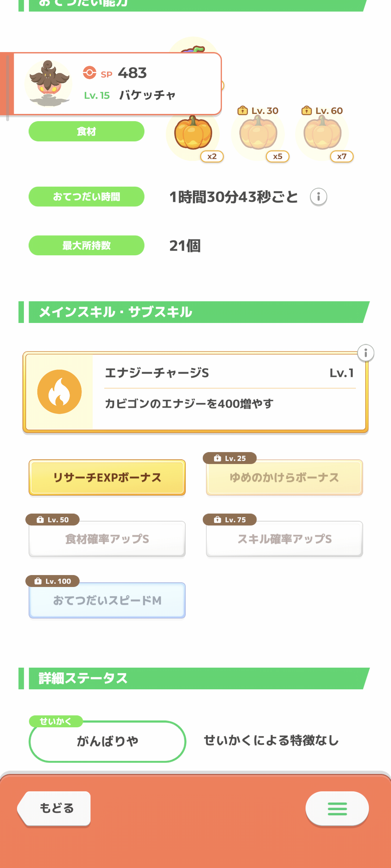The width and height of the screenshot is (391, 868).
Task: Tap the Lv. 30 locked pumpkin ingredient
Action: pos(258,134)
